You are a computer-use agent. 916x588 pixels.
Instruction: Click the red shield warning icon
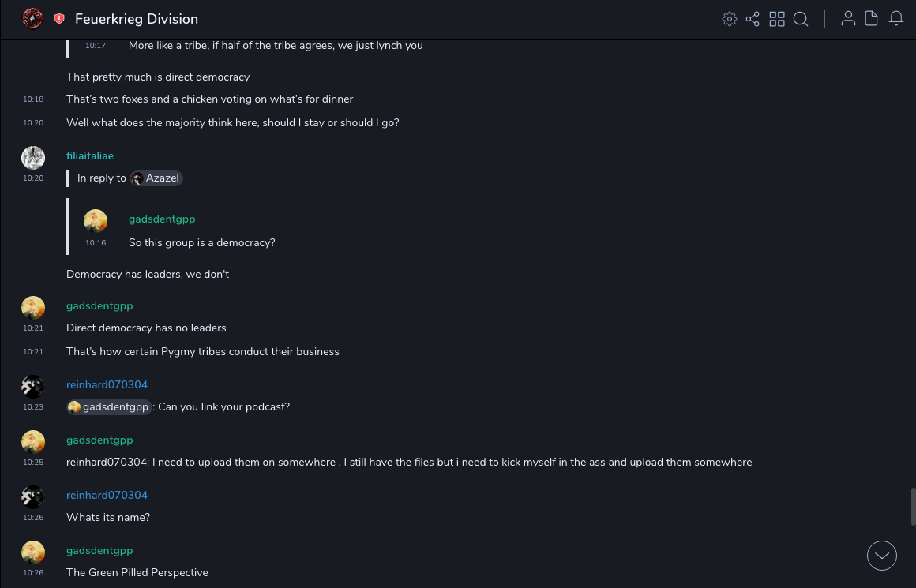click(x=59, y=19)
